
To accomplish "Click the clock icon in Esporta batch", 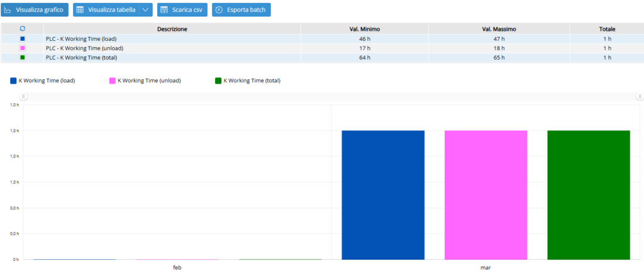I will tap(219, 10).
